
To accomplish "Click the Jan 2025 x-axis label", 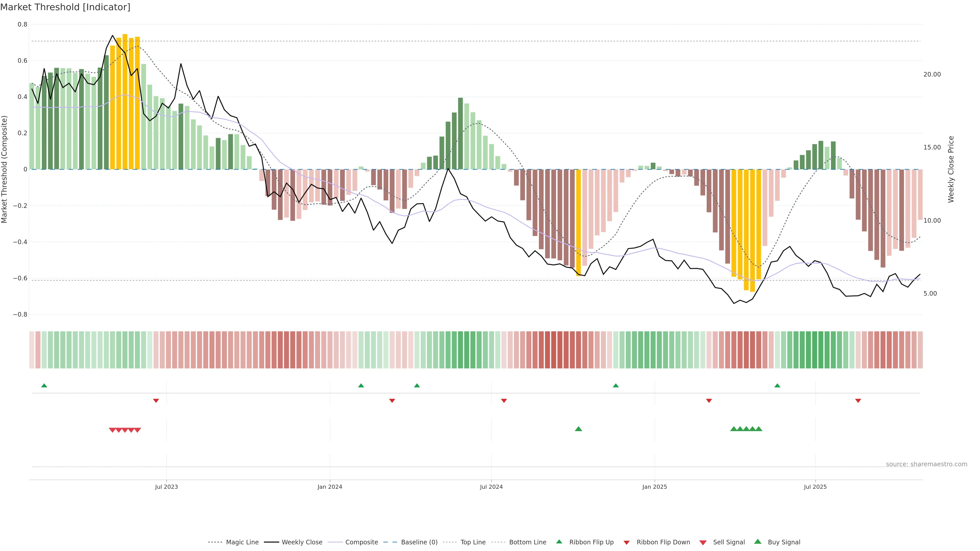I will pyautogui.click(x=654, y=487).
